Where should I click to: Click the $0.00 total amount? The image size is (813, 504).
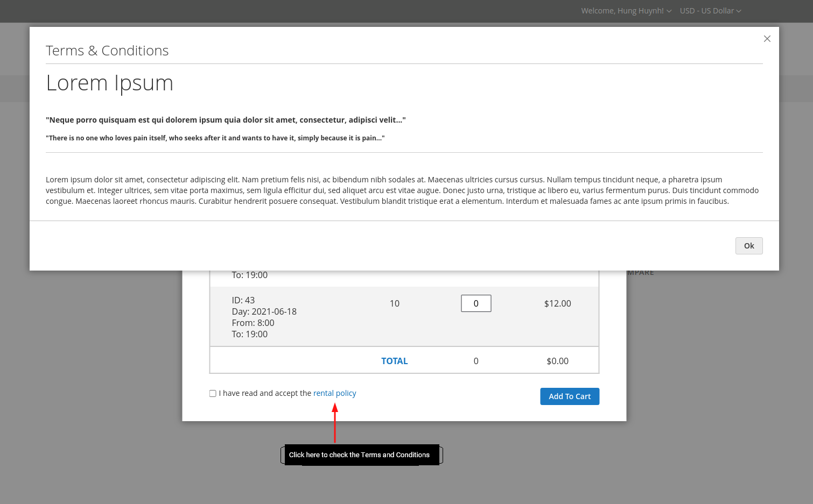[557, 361]
